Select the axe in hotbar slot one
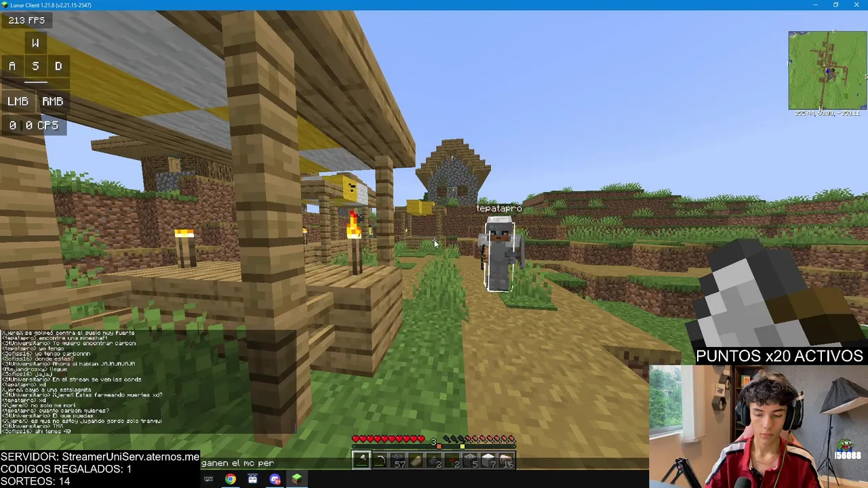Viewport: 868px width, 488px height. tap(361, 460)
